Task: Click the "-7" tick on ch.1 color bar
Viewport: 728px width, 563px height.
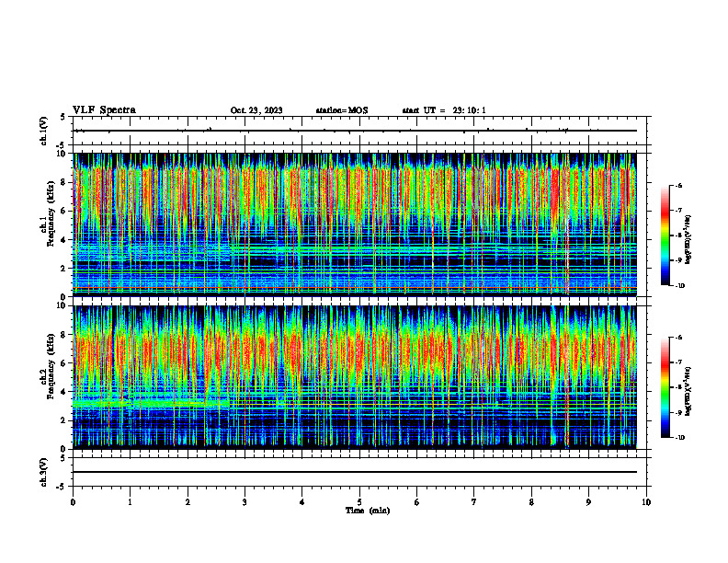Action: click(678, 211)
